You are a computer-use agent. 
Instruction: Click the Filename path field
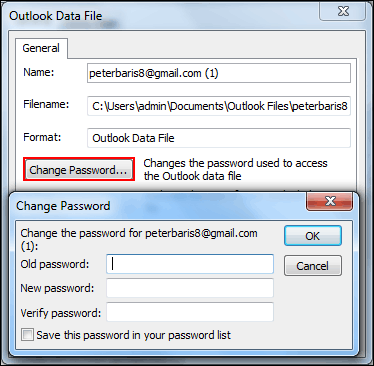point(219,106)
